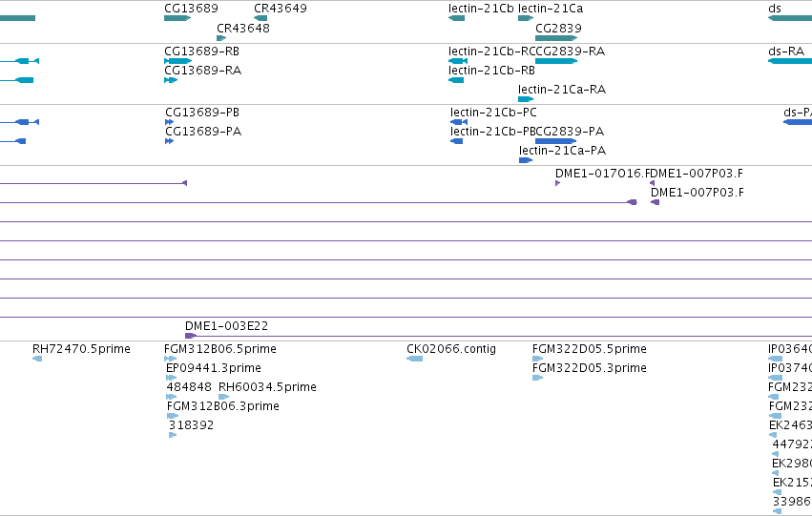
Task: Select the ds-RA transcript
Action: tap(790, 61)
